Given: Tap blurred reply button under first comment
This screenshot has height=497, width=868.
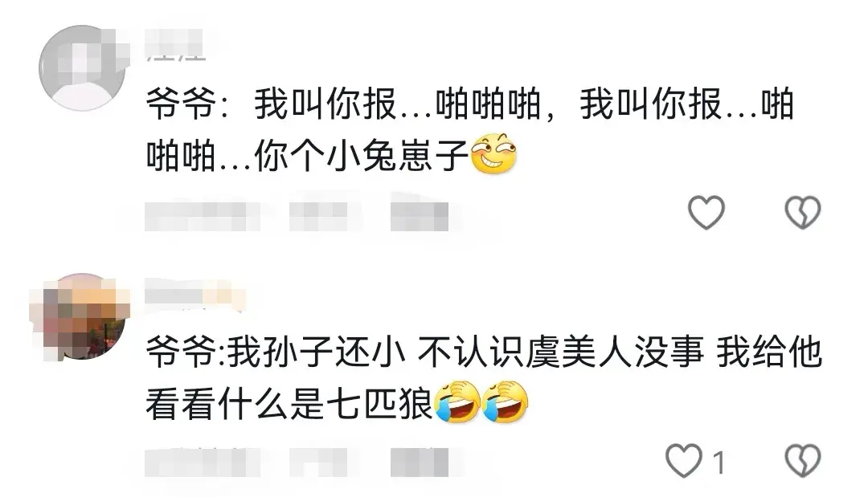Looking at the screenshot, I should (x=419, y=216).
